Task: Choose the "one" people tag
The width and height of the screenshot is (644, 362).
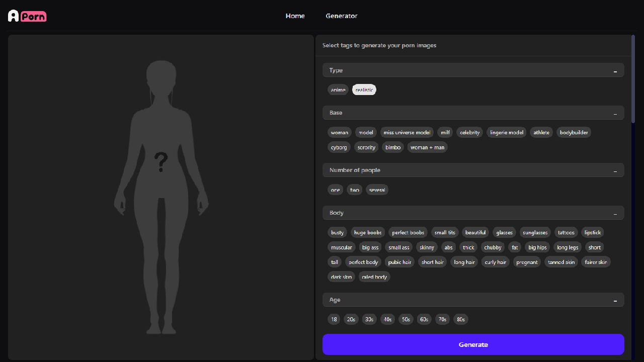Action: 336,190
